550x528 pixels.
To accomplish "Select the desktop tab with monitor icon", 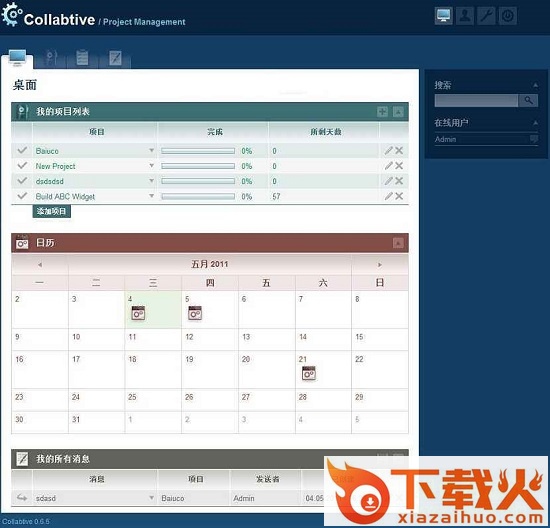I will click(17, 58).
